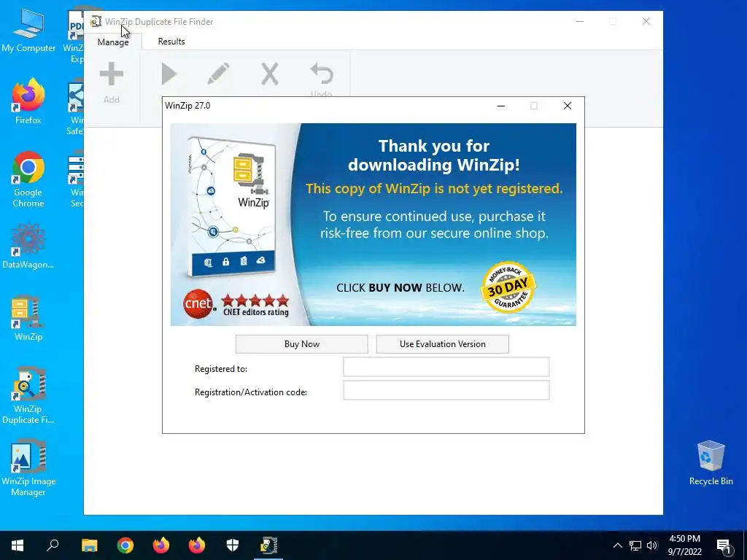Click the WinZip promotional banner image

[373, 225]
